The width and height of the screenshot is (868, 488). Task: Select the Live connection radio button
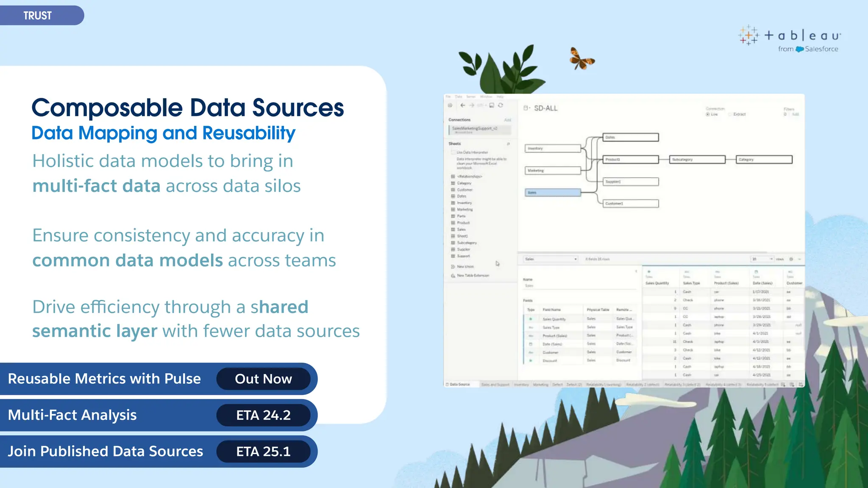point(708,114)
